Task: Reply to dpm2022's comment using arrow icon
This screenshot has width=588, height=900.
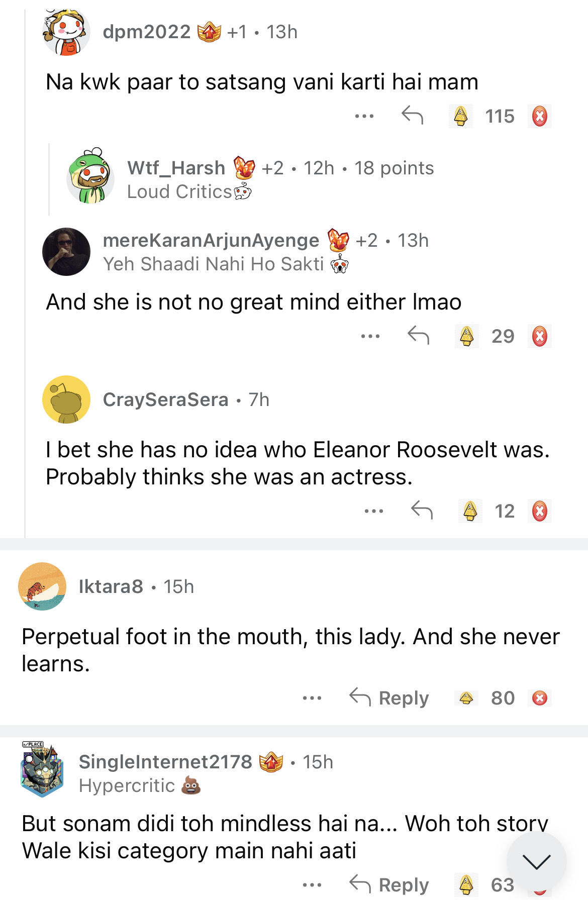Action: (x=412, y=116)
